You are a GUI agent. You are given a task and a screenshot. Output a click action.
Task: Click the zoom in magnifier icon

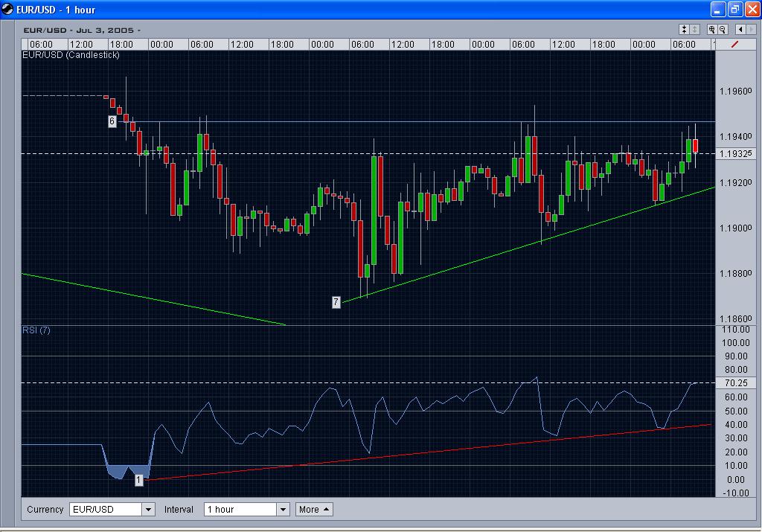(x=713, y=29)
